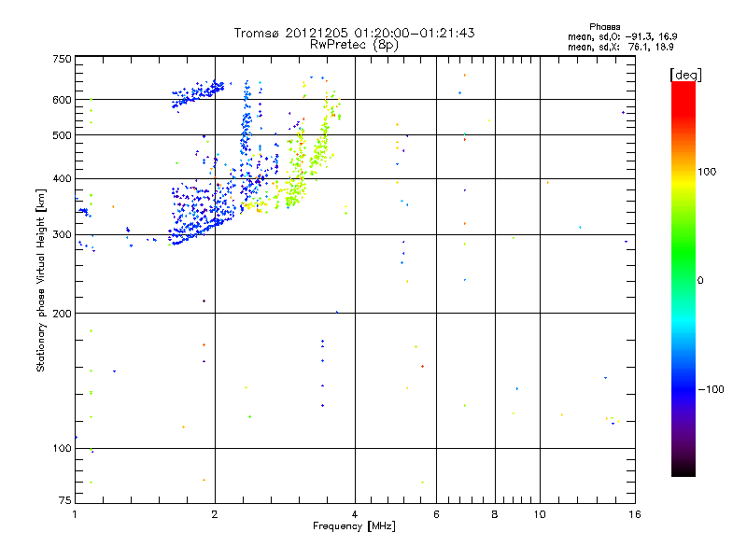Click the '[deg]' colorbar unit label
Image resolution: width=747 pixels, height=560 pixels.
[685, 76]
